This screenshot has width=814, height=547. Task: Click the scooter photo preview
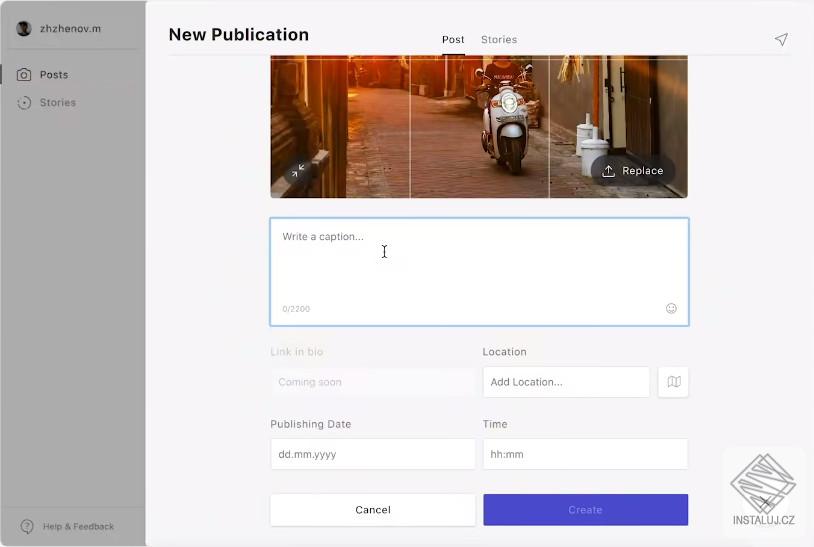[479, 127]
